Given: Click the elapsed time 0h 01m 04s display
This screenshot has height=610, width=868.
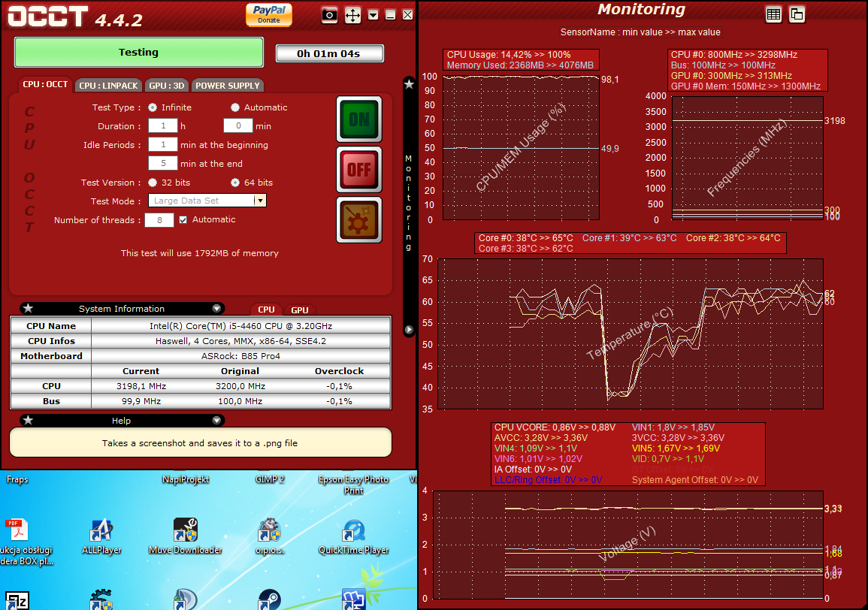Looking at the screenshot, I should (x=329, y=53).
